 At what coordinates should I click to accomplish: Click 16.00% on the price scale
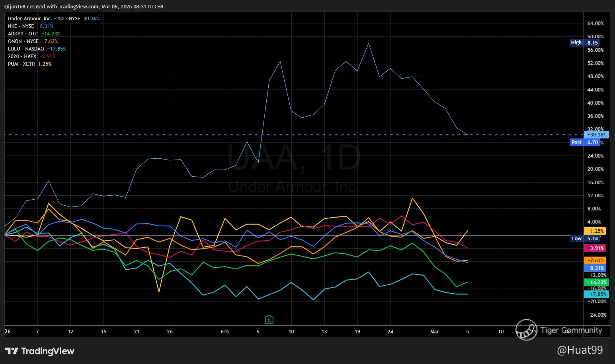[595, 183]
